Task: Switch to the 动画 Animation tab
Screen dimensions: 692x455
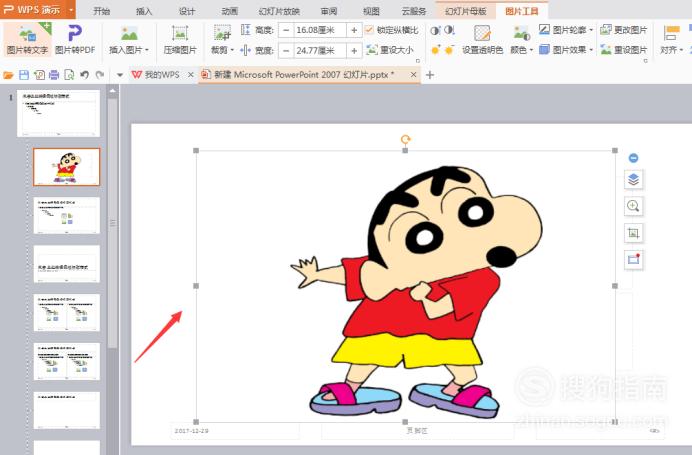Action: [229, 11]
